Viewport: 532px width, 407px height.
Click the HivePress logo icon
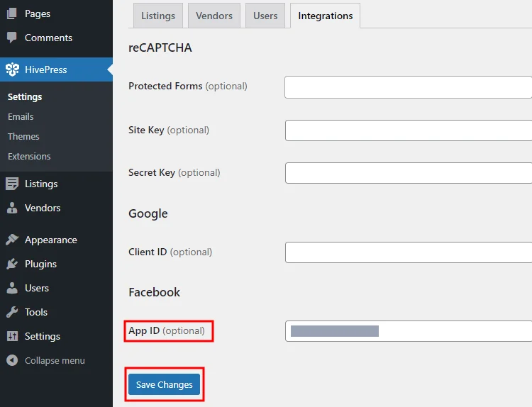[x=13, y=69]
